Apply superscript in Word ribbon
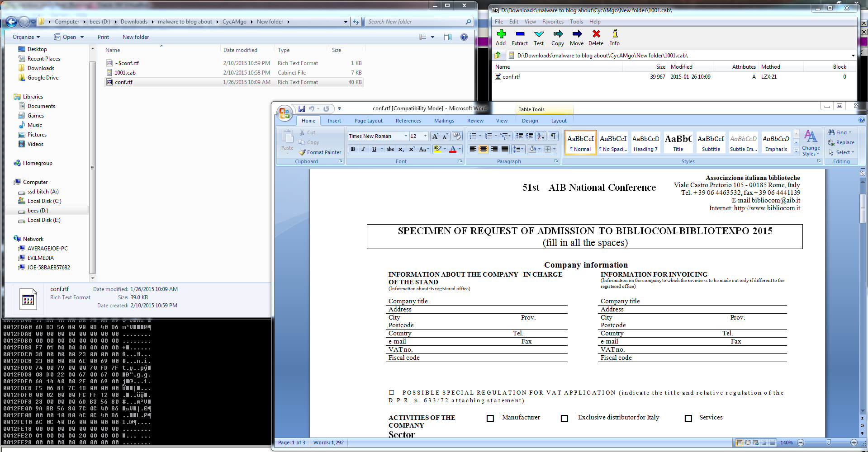This screenshot has height=452, width=868. click(x=412, y=149)
